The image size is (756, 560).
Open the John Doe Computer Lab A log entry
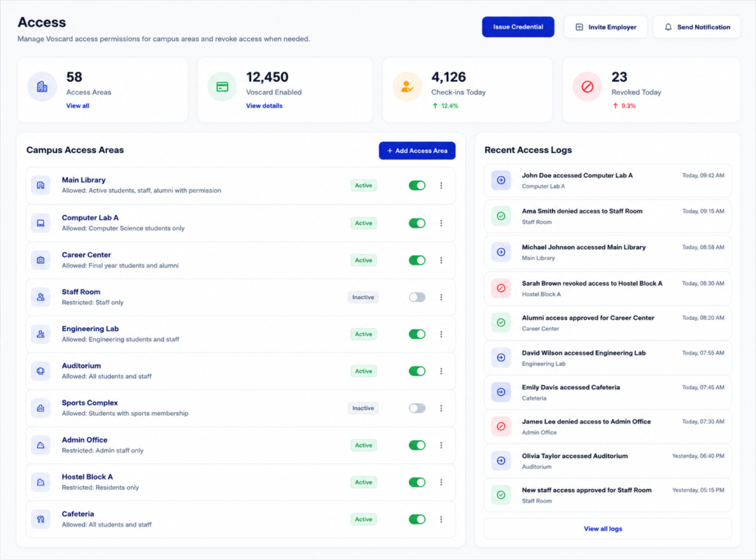[x=608, y=180]
